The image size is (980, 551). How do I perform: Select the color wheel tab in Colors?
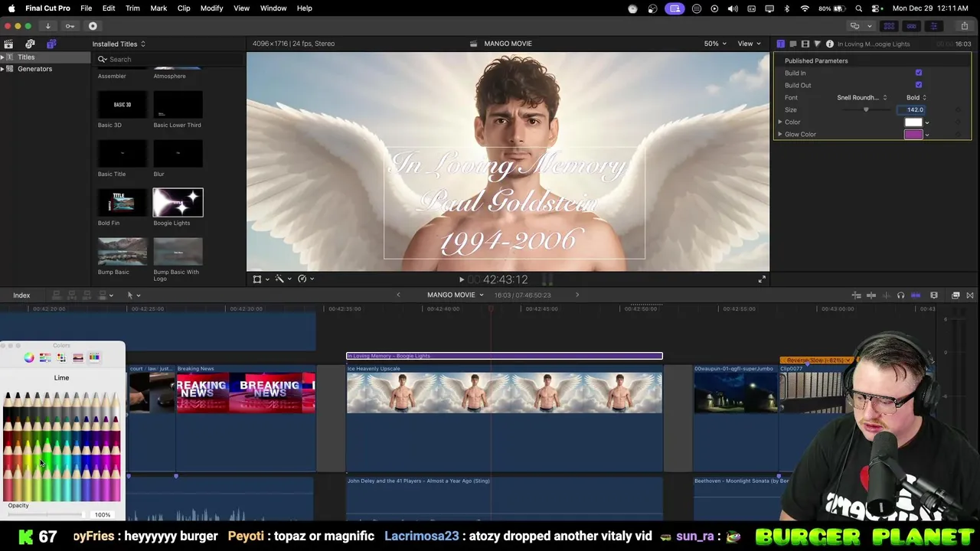tap(29, 357)
